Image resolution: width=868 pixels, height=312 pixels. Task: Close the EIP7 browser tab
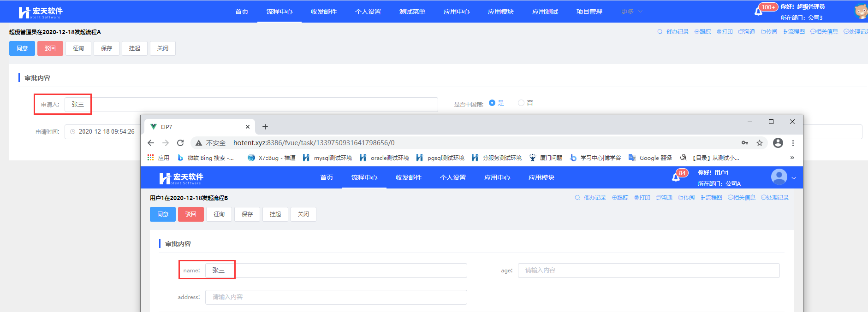[x=248, y=127]
